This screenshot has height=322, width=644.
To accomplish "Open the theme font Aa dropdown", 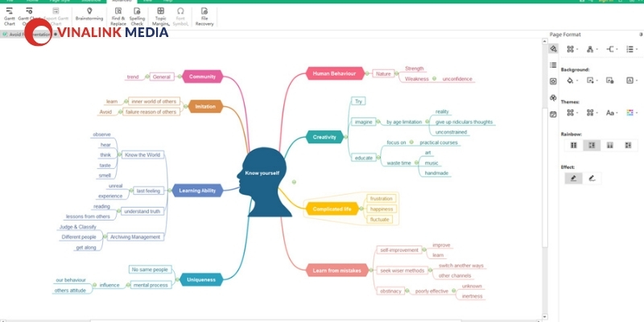I will pyautogui.click(x=612, y=113).
